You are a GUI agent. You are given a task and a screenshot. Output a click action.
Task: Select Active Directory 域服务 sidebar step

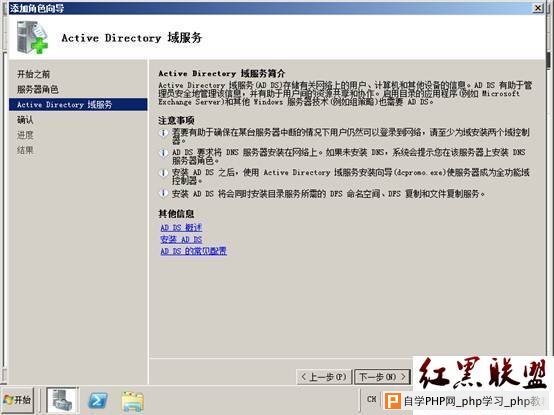78,105
